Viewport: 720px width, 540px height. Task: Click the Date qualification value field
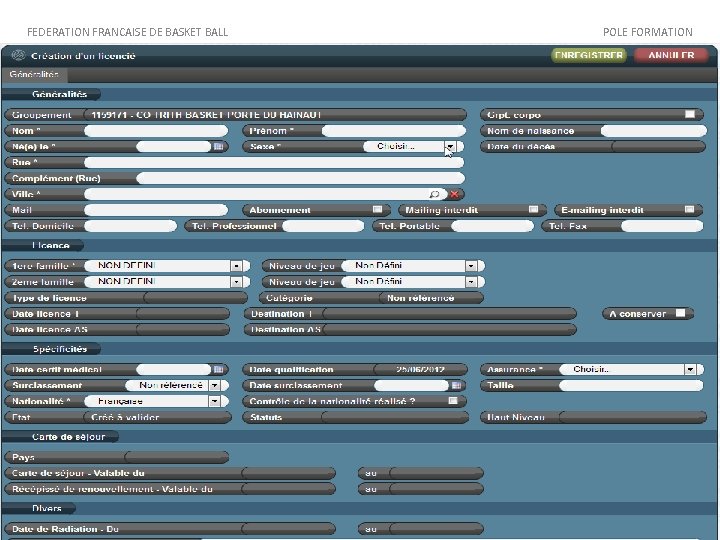point(421,369)
